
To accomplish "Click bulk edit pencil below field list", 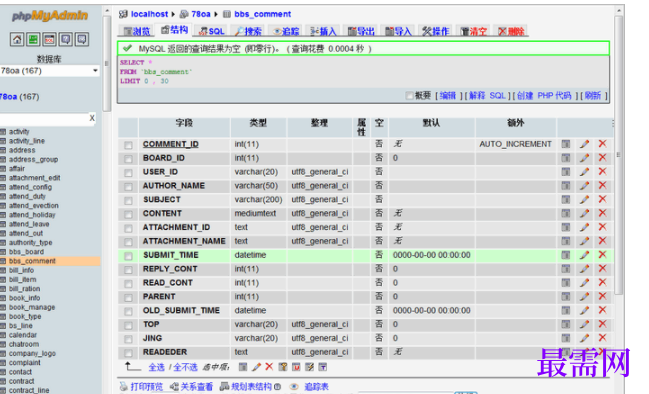I will pos(256,367).
